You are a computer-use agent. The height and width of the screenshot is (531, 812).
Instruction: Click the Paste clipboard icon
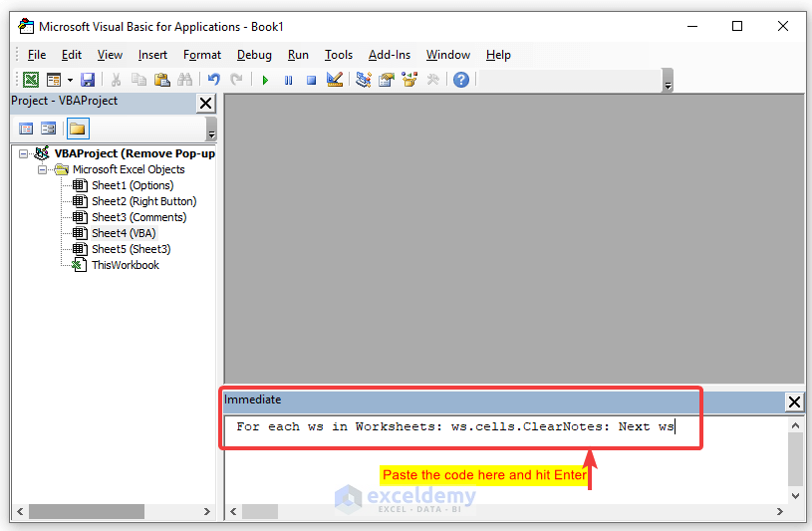coord(162,80)
